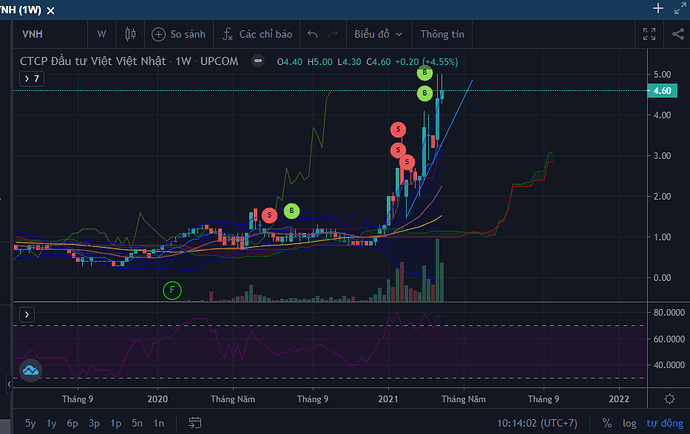The width and height of the screenshot is (690, 434).
Task: Open Các chỉ báo indicators
Action: tap(257, 34)
